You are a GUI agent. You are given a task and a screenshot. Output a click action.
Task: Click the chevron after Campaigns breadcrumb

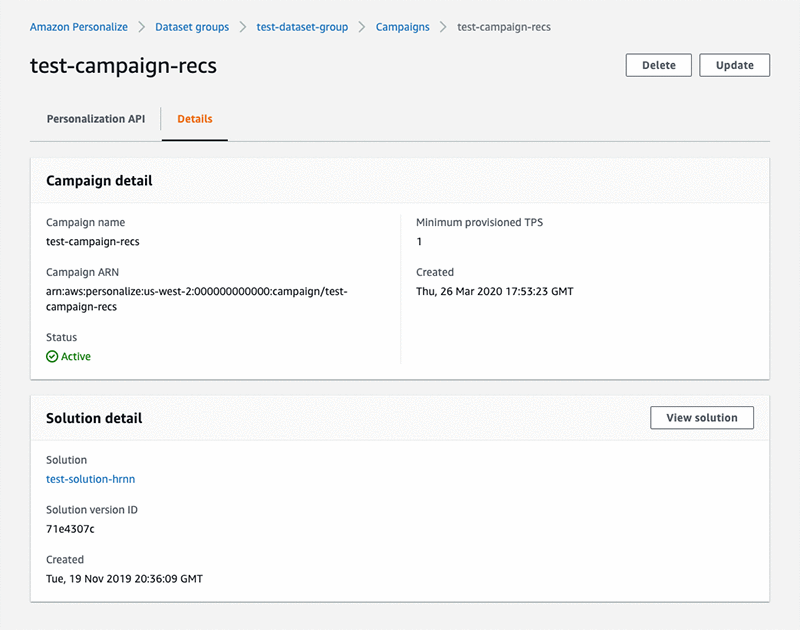[443, 27]
